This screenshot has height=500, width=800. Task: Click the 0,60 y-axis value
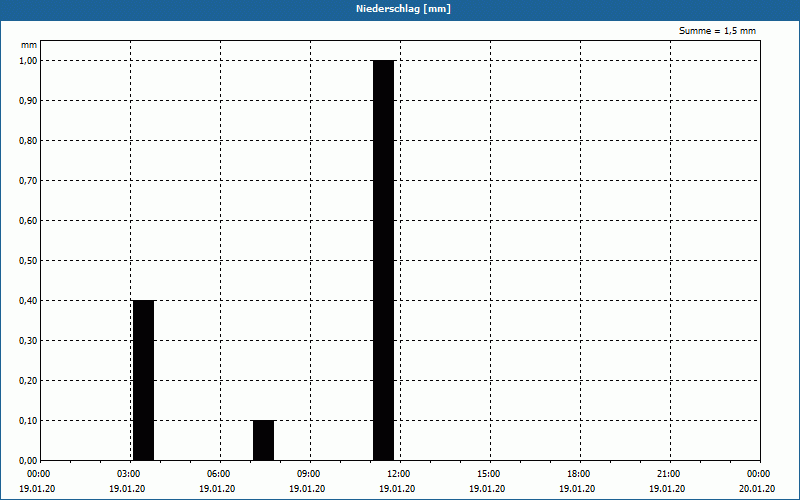coord(29,221)
